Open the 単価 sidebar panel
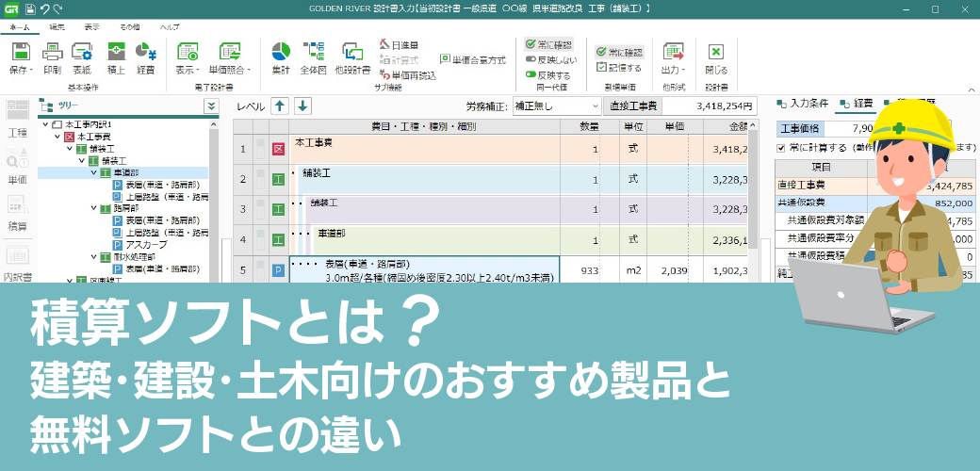This screenshot has height=471, width=980. [18, 165]
